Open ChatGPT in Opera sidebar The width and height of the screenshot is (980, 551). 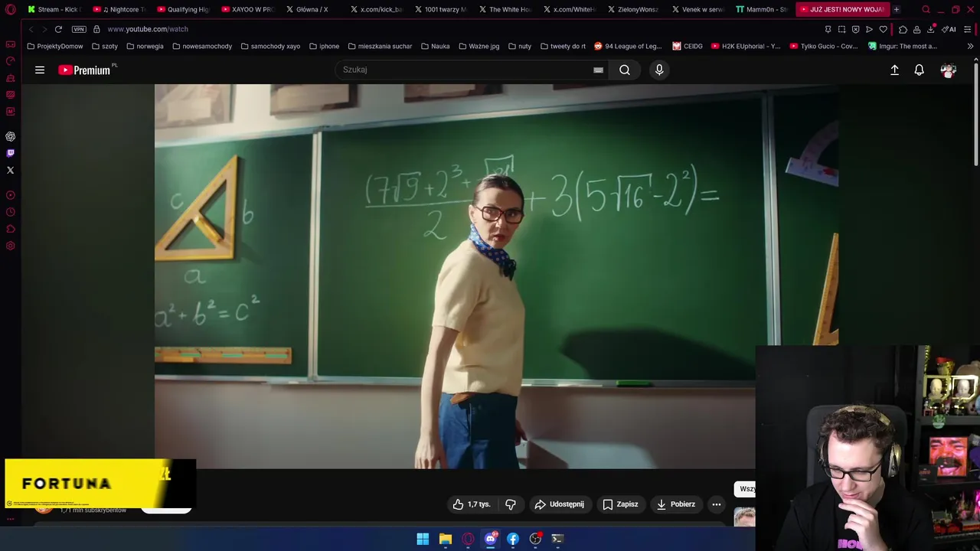tap(10, 136)
